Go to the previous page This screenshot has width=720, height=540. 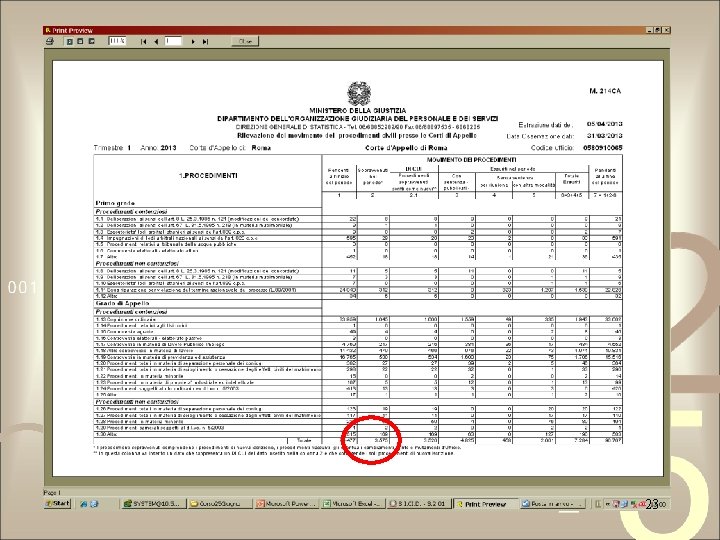click(x=156, y=41)
